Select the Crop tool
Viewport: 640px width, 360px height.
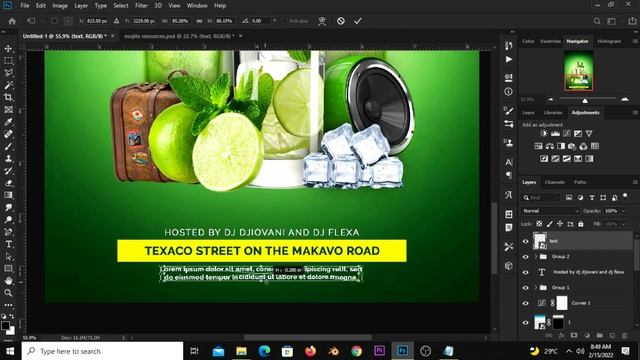pyautogui.click(x=8, y=98)
